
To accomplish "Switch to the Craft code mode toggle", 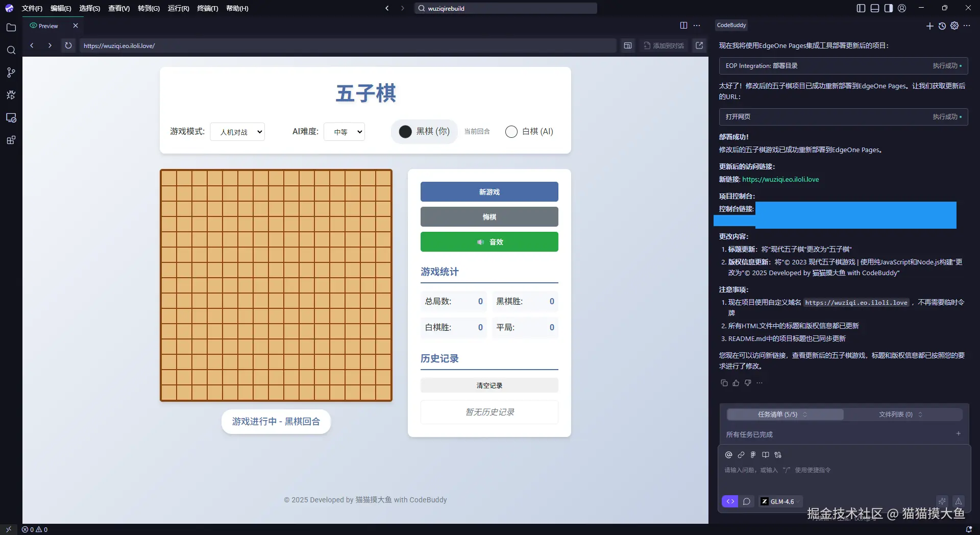I will coord(730,501).
